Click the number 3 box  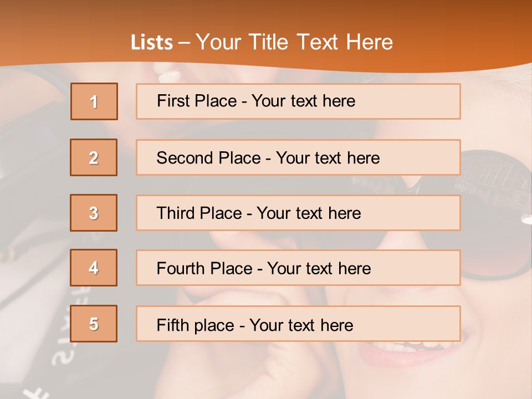[94, 213]
